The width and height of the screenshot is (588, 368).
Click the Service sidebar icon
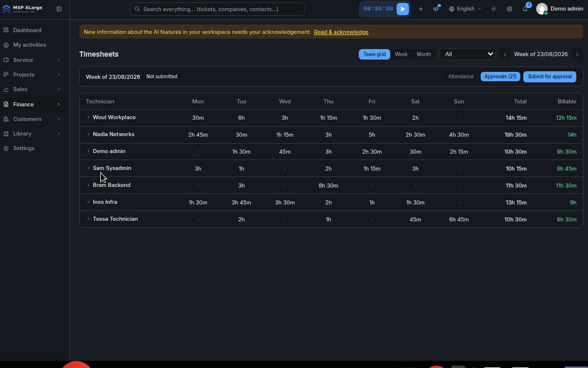pos(6,60)
